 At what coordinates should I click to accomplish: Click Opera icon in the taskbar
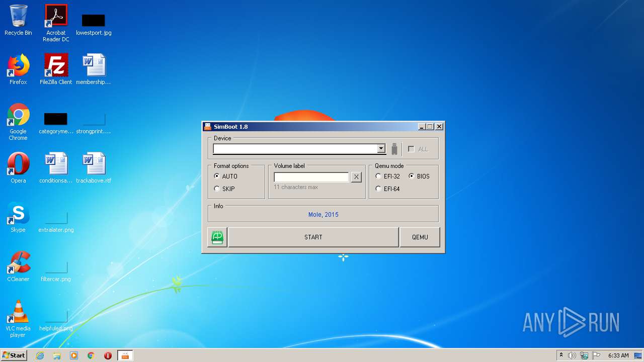point(108,355)
